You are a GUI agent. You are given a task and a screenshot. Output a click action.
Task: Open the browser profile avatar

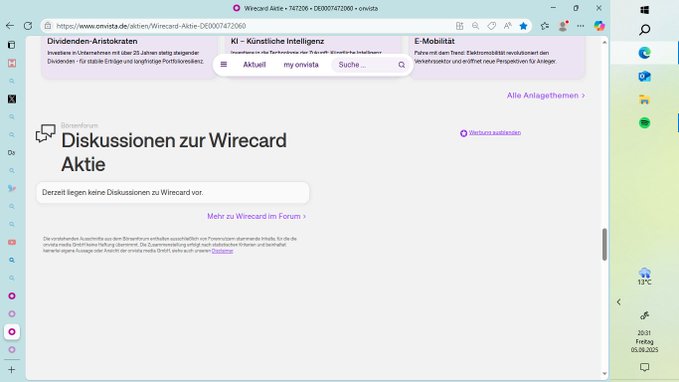coord(563,26)
